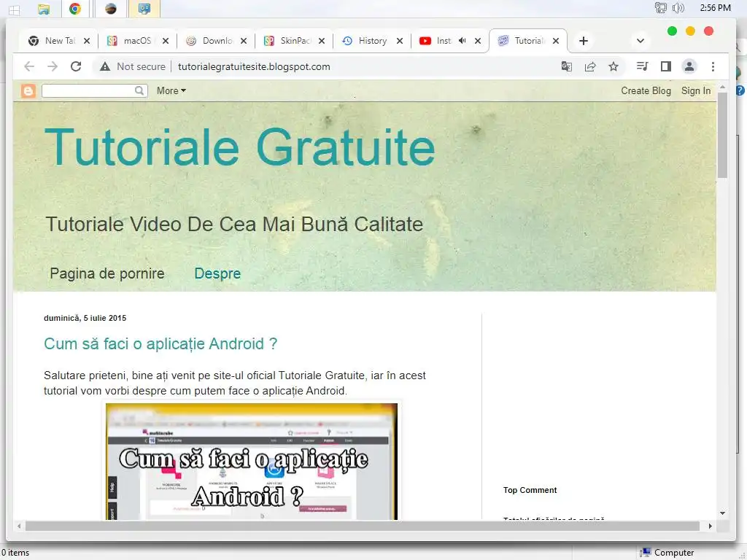Close the YouTube Inst tab
The width and height of the screenshot is (747, 560).
point(478,41)
